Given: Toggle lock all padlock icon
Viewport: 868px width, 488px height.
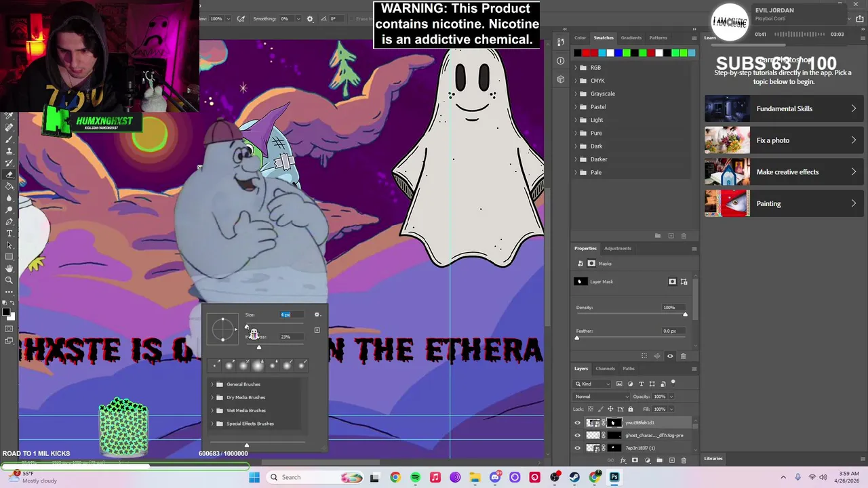Looking at the screenshot, I should [631, 409].
